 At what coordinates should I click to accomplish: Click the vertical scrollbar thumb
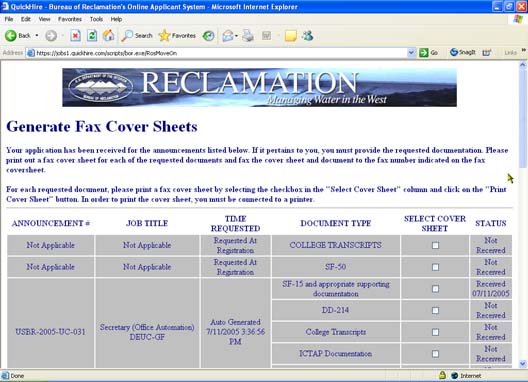tap(523, 119)
